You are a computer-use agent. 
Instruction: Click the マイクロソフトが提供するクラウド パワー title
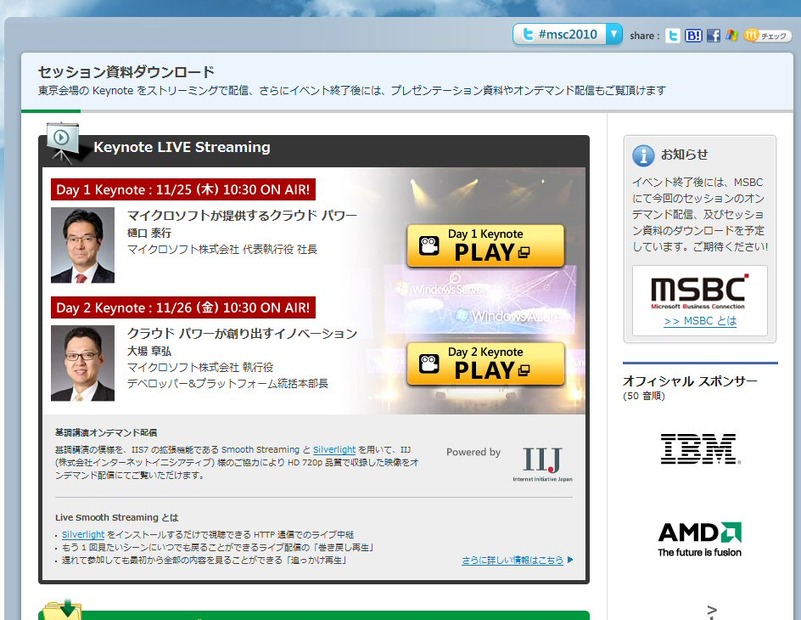click(242, 215)
